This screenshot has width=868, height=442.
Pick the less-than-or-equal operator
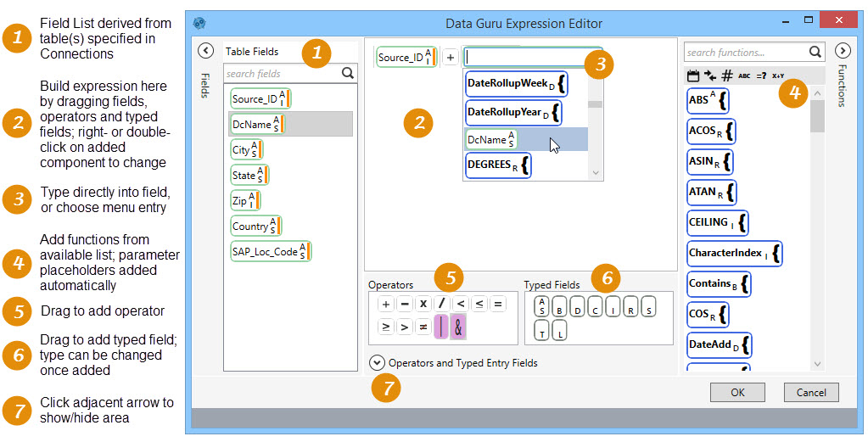point(479,304)
